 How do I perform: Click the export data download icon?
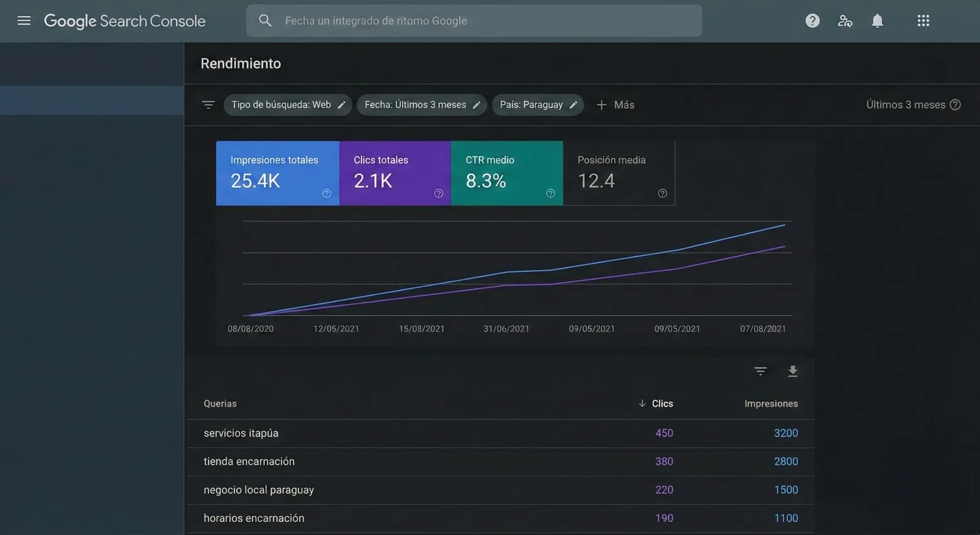(x=792, y=371)
